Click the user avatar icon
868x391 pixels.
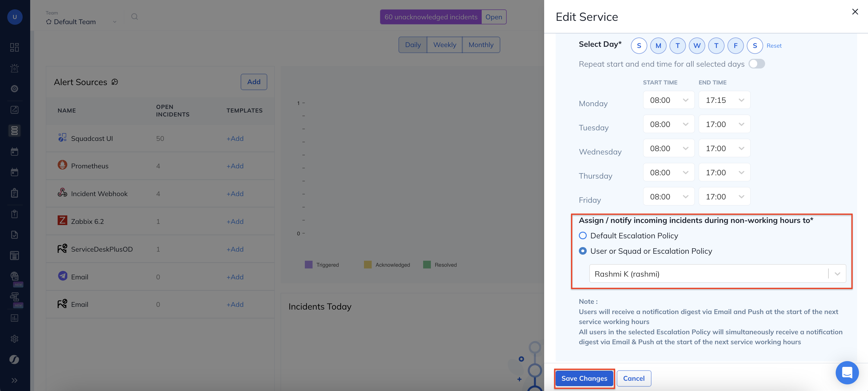[x=15, y=17]
